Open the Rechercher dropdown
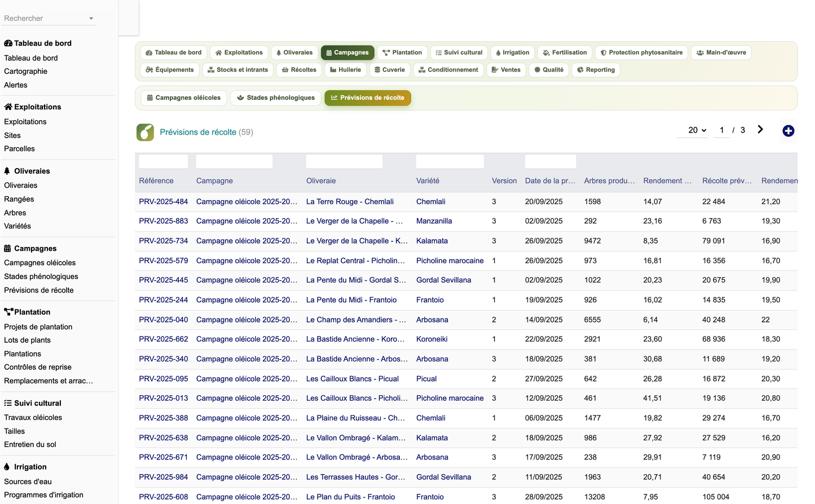The height and width of the screenshot is (504, 815). coord(49,19)
